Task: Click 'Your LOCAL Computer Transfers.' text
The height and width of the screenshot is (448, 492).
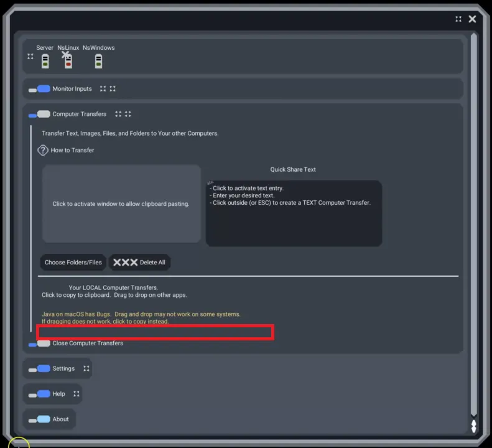Action: [113, 287]
